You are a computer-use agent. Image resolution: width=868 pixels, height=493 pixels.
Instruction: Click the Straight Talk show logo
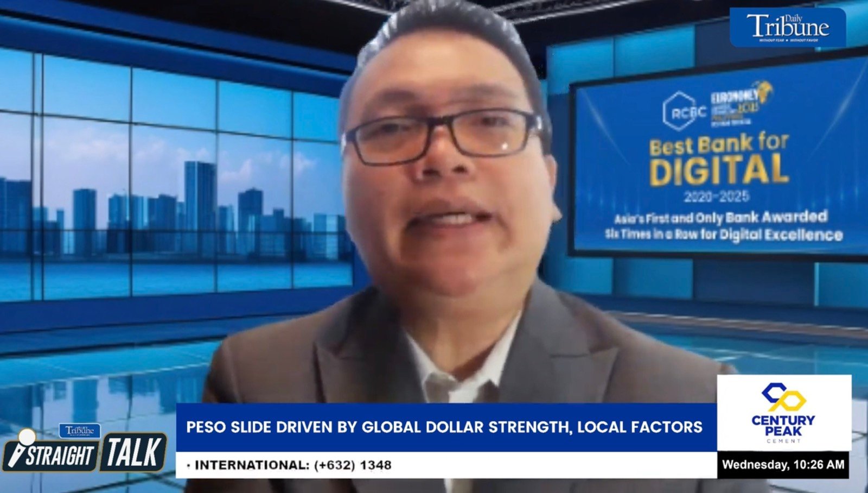tap(85, 447)
